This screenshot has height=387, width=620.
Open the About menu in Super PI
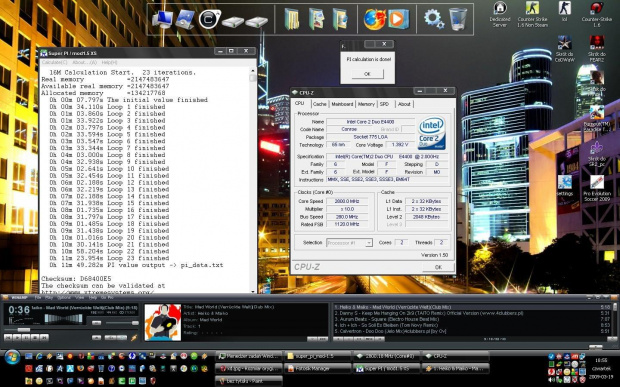tap(84, 62)
